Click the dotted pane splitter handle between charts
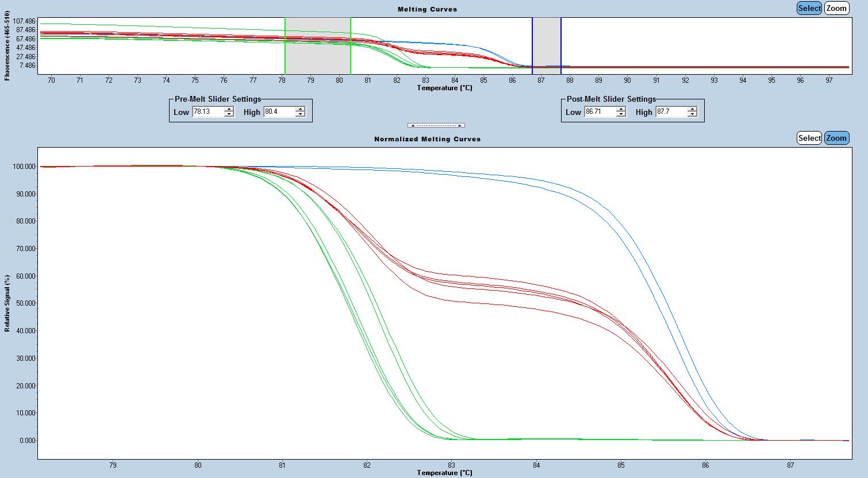 436,125
